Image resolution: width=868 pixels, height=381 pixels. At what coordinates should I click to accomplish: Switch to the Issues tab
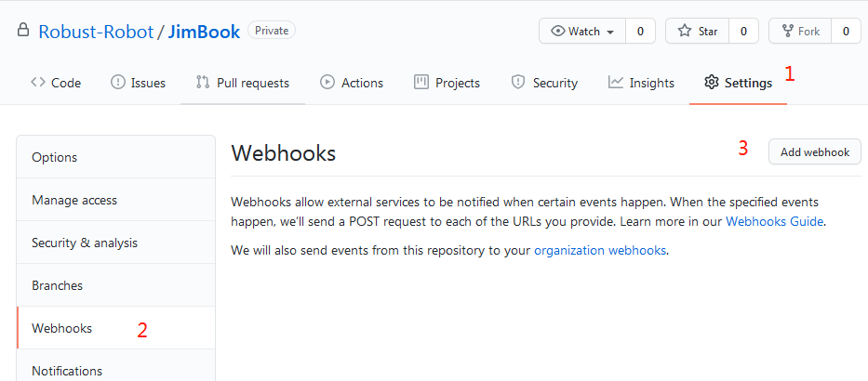(139, 83)
